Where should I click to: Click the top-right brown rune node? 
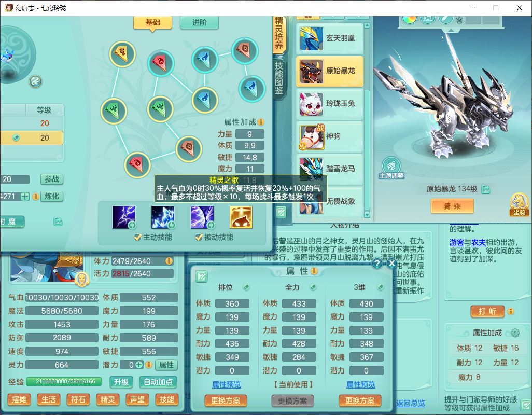click(245, 50)
